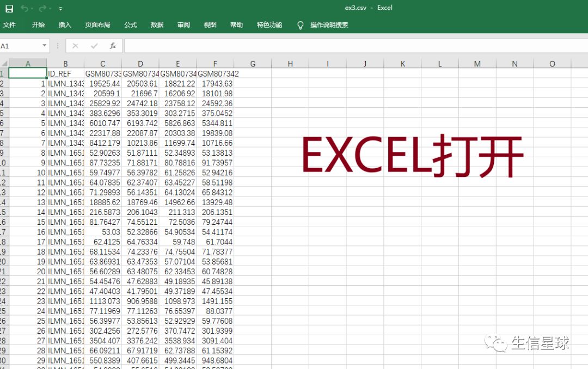Click the Name Box showing A1
This screenshot has width=588, height=369.
pos(20,46)
